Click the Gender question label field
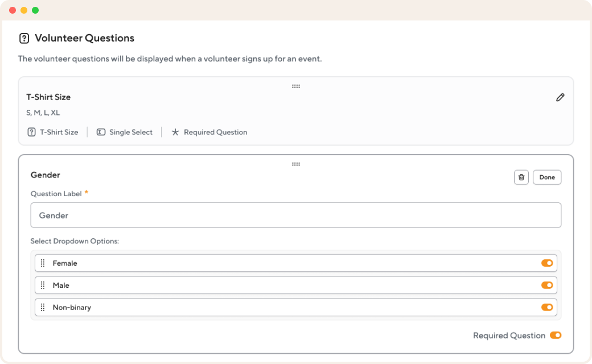This screenshot has height=364, width=592. click(x=296, y=216)
